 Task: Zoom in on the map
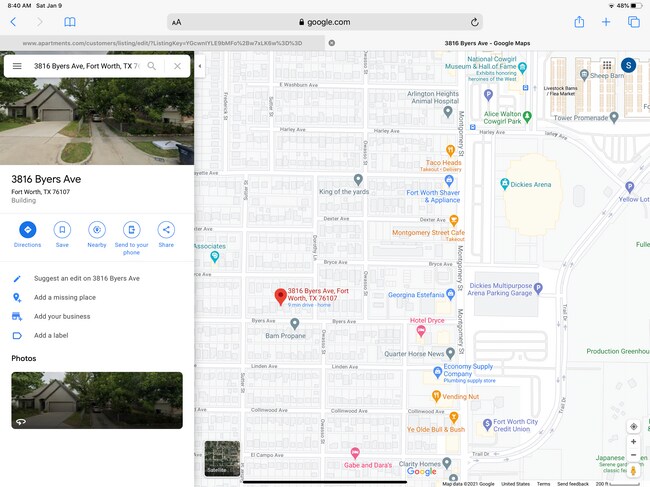(633, 442)
